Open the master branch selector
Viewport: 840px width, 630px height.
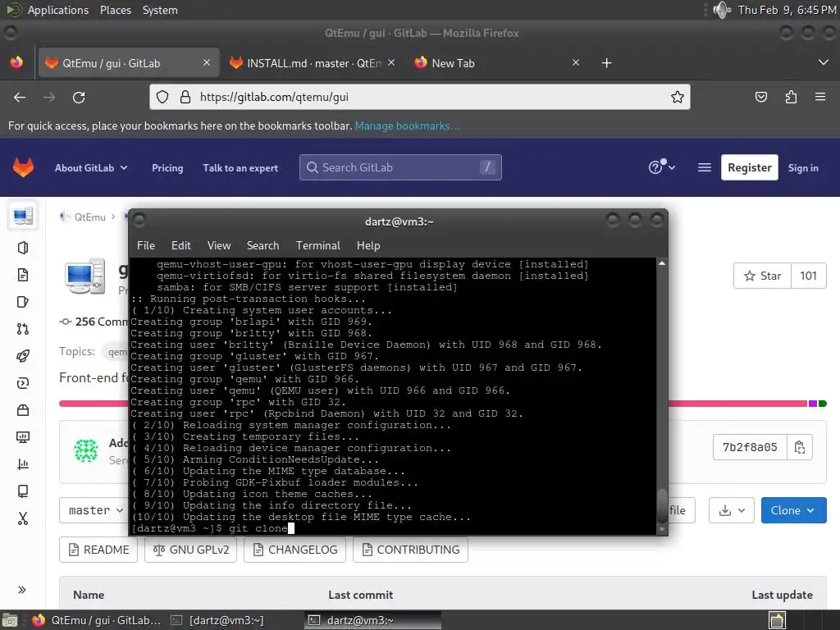[95, 510]
